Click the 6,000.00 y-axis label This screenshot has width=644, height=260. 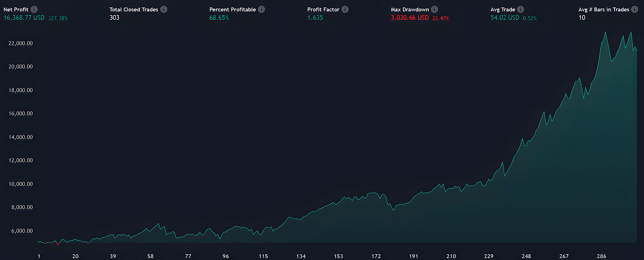[x=22, y=231]
